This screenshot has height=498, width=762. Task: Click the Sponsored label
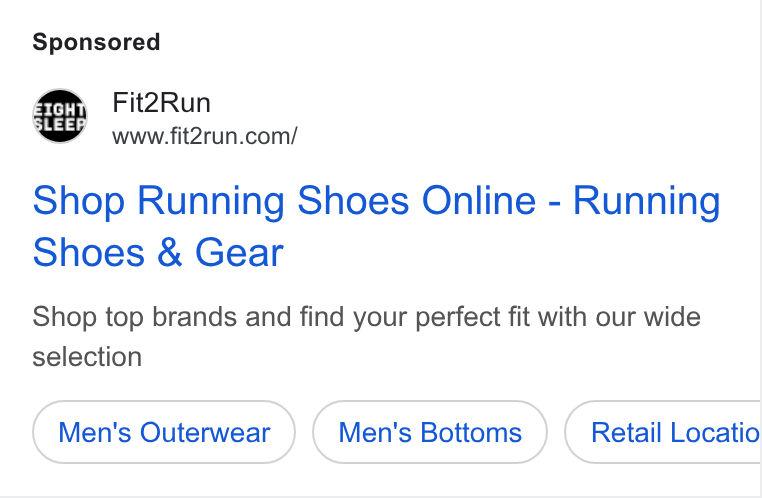pos(96,42)
